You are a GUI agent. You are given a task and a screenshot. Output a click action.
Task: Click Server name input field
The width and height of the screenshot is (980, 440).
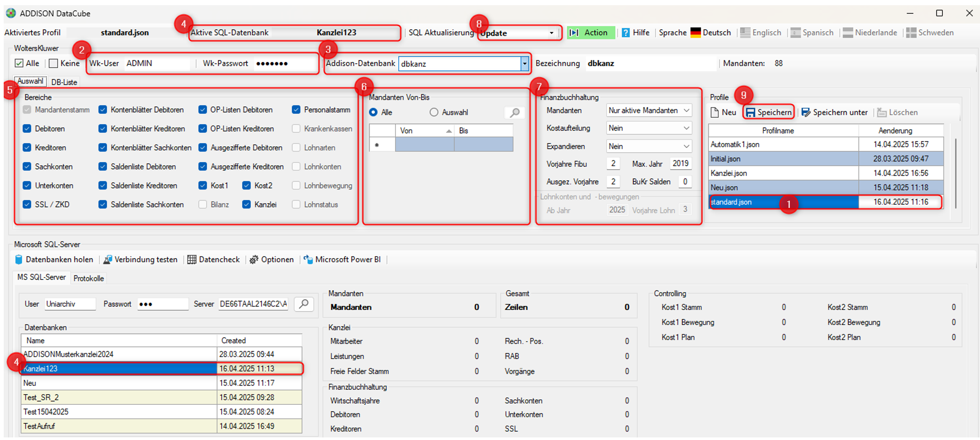pos(253,304)
